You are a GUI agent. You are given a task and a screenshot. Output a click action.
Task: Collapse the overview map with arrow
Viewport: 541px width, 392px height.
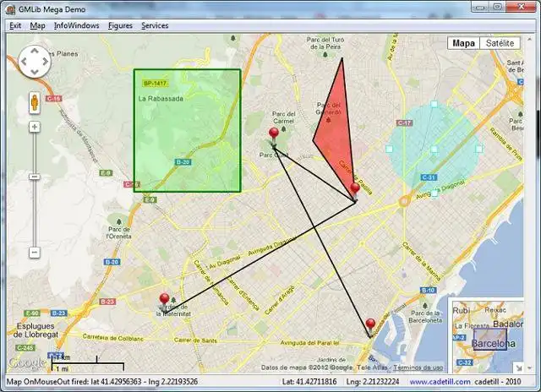pos(519,367)
